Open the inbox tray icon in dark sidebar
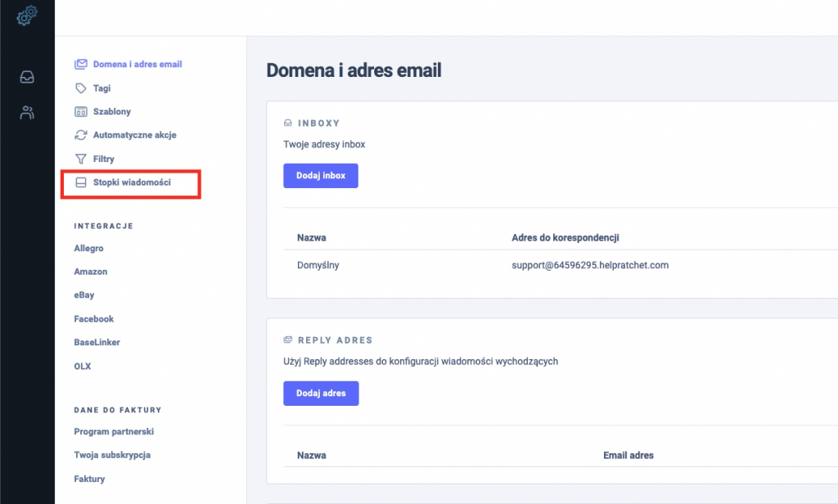838x504 pixels. tap(27, 77)
